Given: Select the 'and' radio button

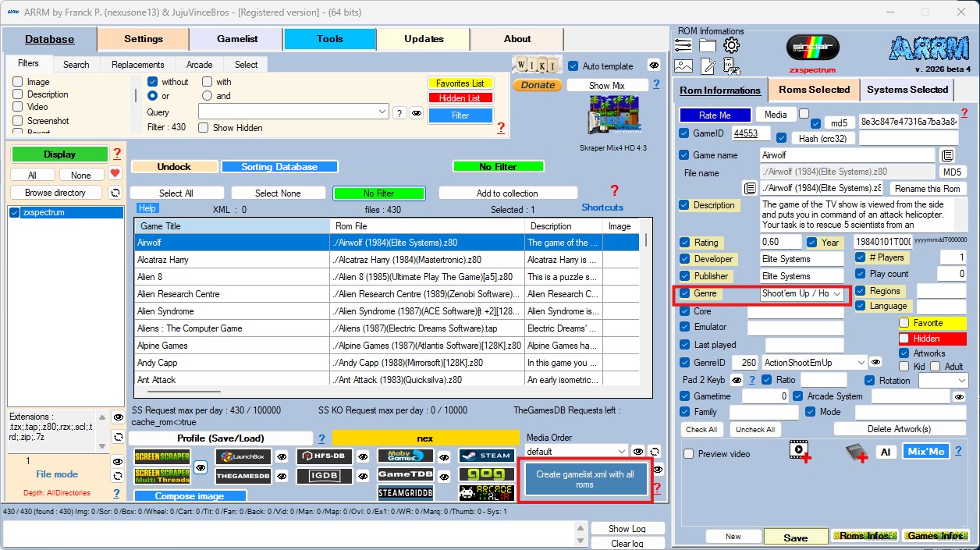Looking at the screenshot, I should point(207,96).
